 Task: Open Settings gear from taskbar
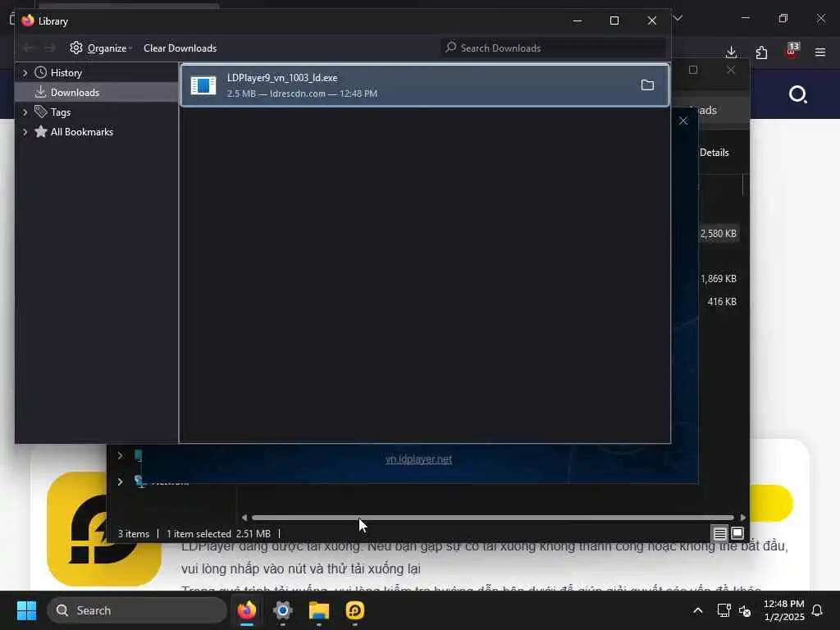point(282,610)
